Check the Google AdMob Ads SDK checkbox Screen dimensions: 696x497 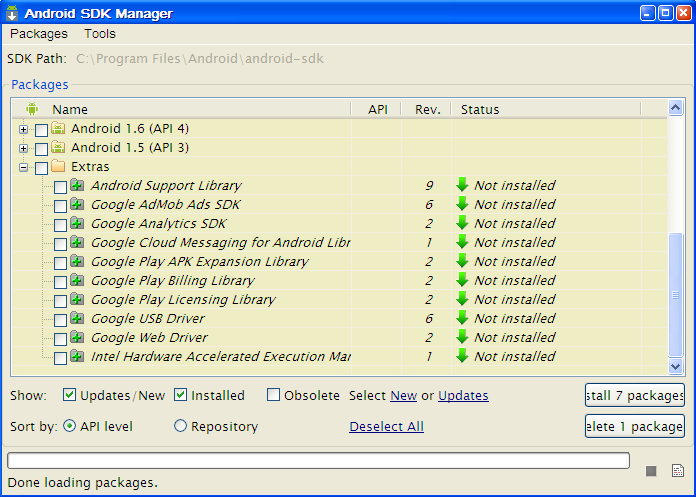60,206
